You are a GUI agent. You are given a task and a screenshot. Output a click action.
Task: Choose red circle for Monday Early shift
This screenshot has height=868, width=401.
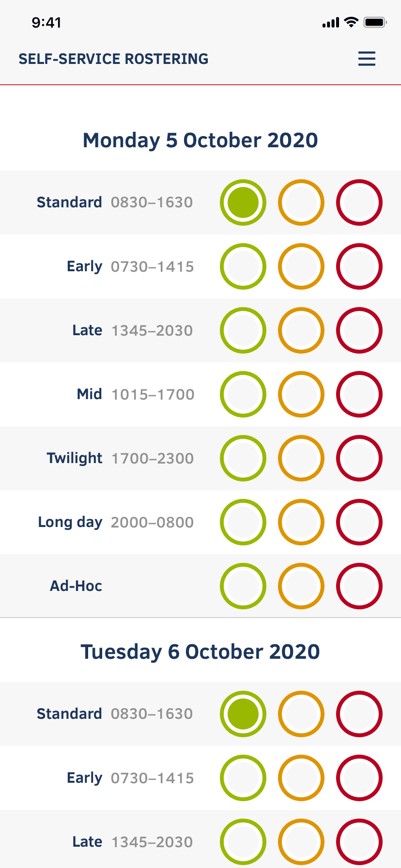pos(359,266)
